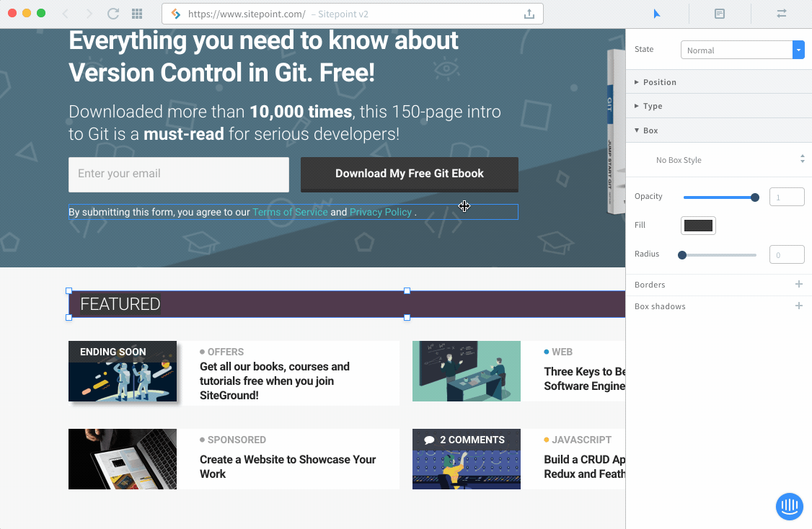The width and height of the screenshot is (812, 529).
Task: Open the Build a CRUD App article
Action: [584, 466]
